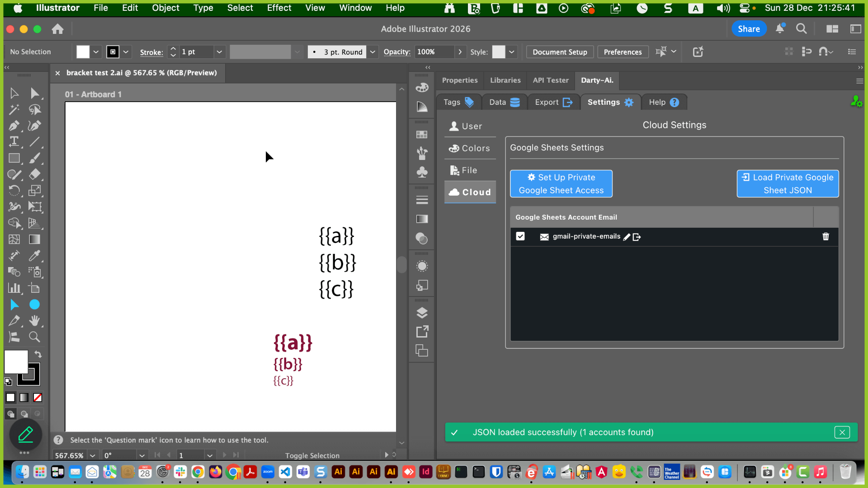Viewport: 868px width, 488px height.
Task: Set fill to None
Action: (x=38, y=398)
